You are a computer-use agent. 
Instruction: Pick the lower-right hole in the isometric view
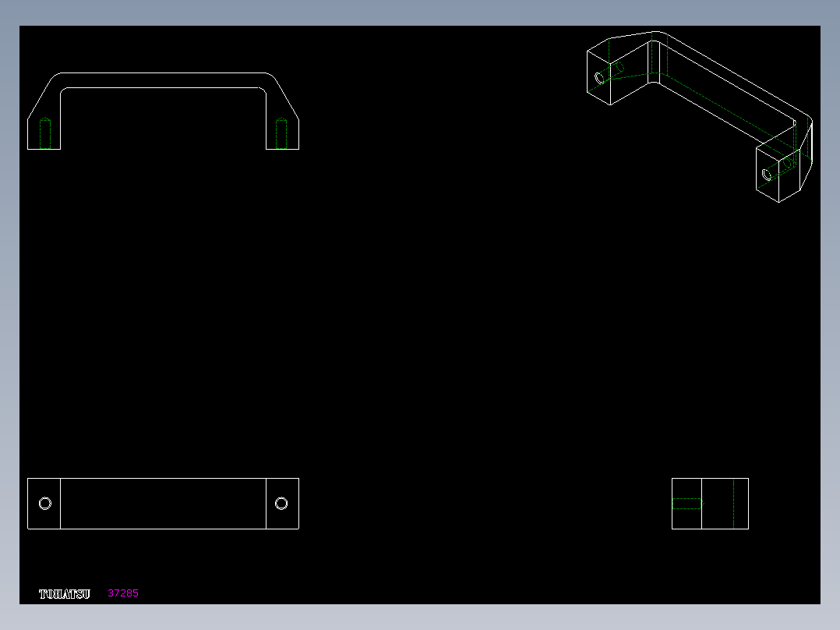[767, 175]
